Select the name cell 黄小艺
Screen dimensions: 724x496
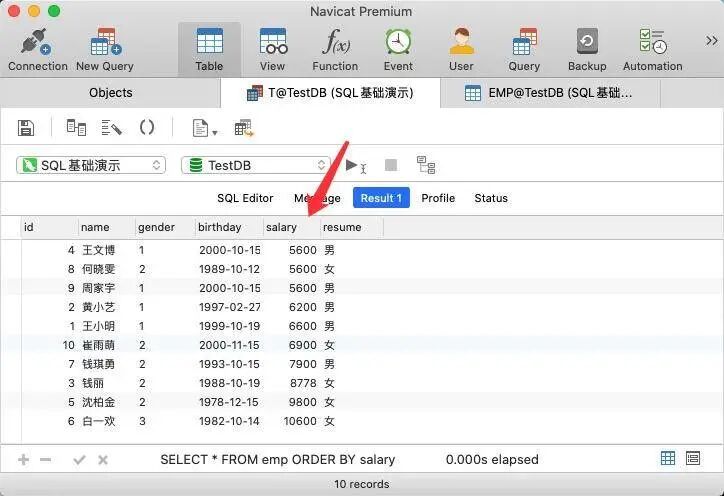click(x=98, y=307)
